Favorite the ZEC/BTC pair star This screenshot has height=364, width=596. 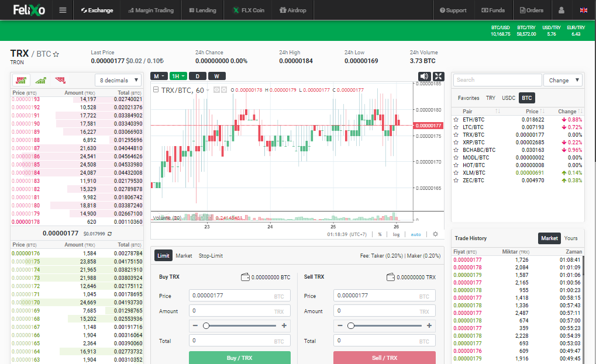coord(456,181)
